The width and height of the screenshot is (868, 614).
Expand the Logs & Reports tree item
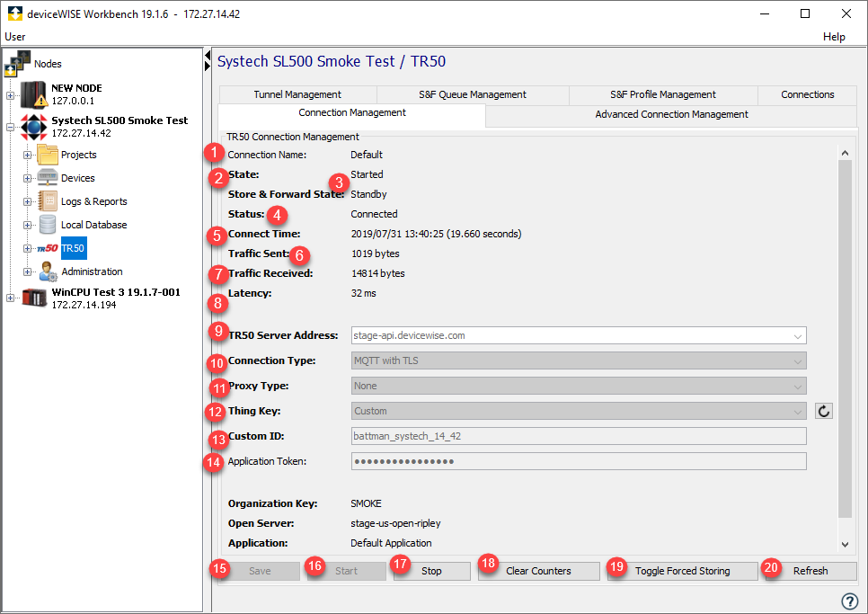tap(27, 201)
